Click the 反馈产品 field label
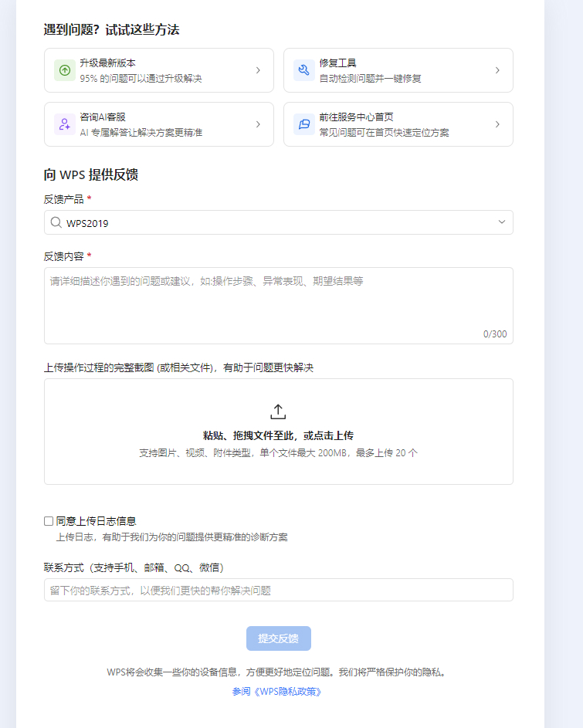583x728 pixels. point(63,199)
